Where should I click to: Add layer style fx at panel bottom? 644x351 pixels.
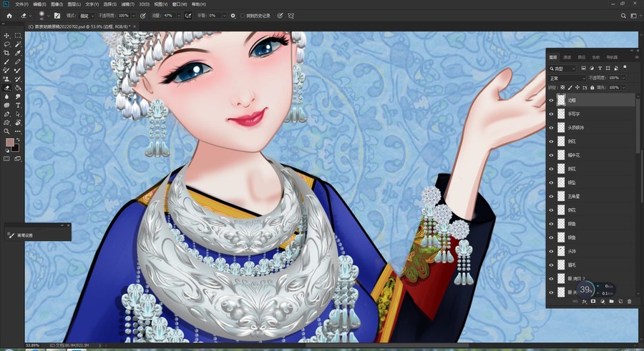(584, 302)
